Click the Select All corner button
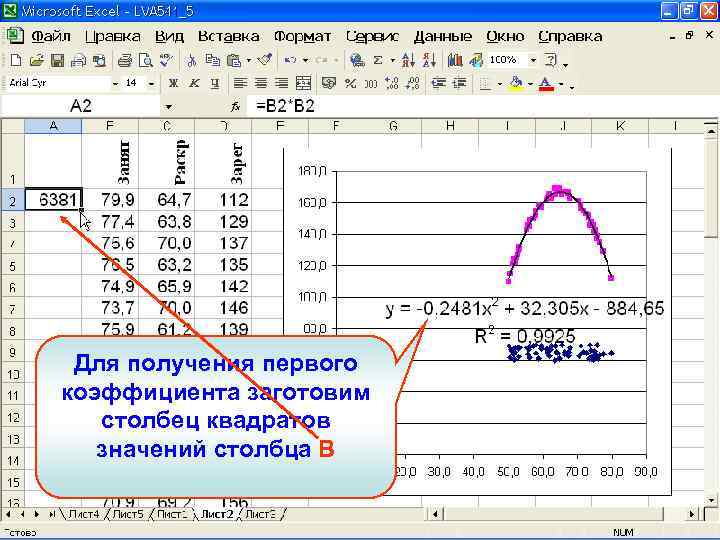The image size is (720, 540). (12, 126)
